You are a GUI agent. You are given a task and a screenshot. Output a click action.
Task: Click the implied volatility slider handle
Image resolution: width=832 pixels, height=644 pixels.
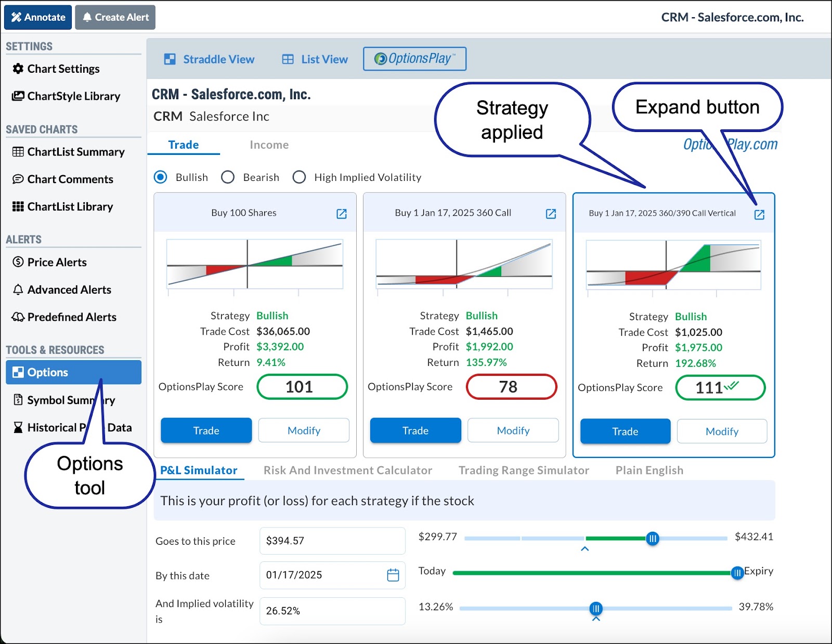596,608
